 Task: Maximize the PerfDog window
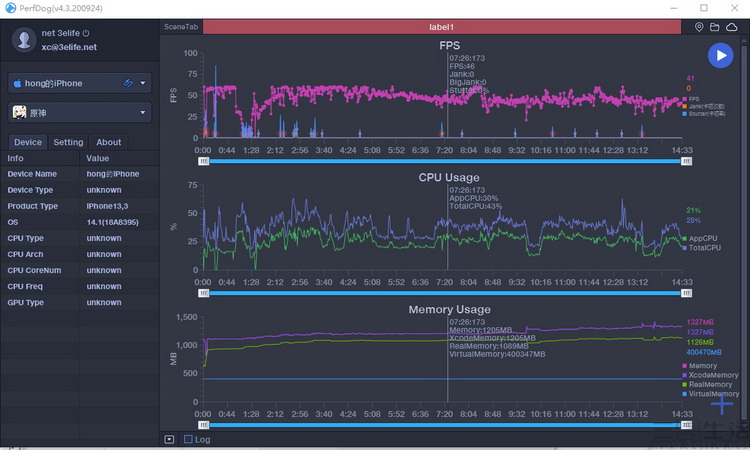[x=704, y=8]
